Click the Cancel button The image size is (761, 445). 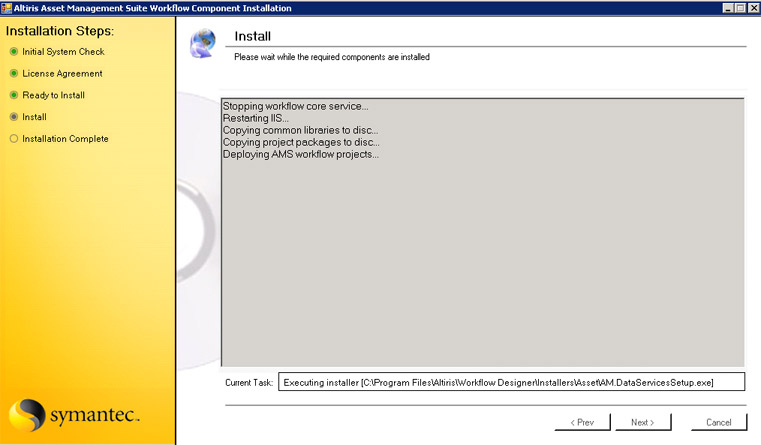tap(719, 422)
